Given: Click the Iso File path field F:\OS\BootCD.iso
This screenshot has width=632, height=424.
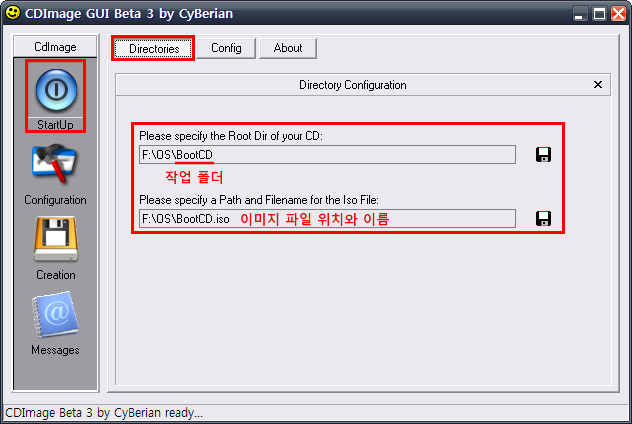Looking at the screenshot, I should pyautogui.click(x=327, y=218).
